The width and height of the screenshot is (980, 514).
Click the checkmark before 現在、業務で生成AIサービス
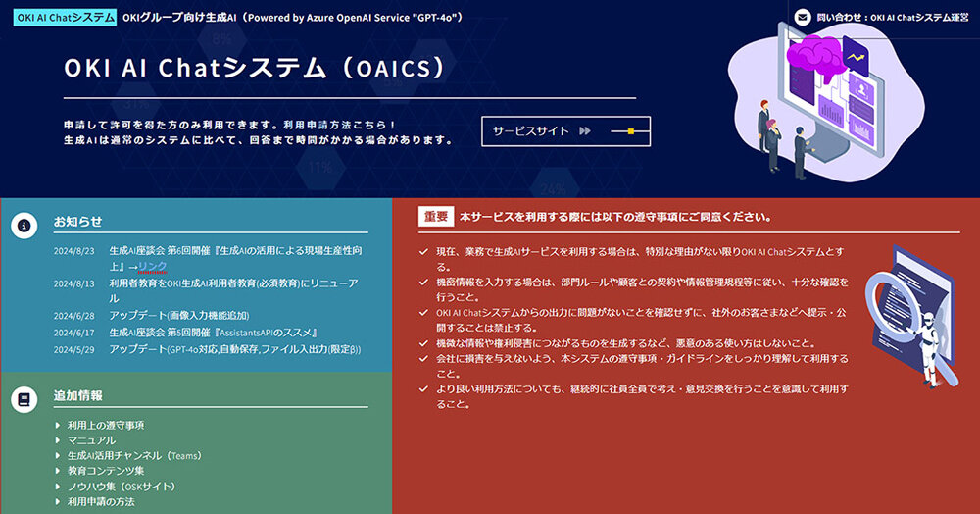(x=422, y=252)
